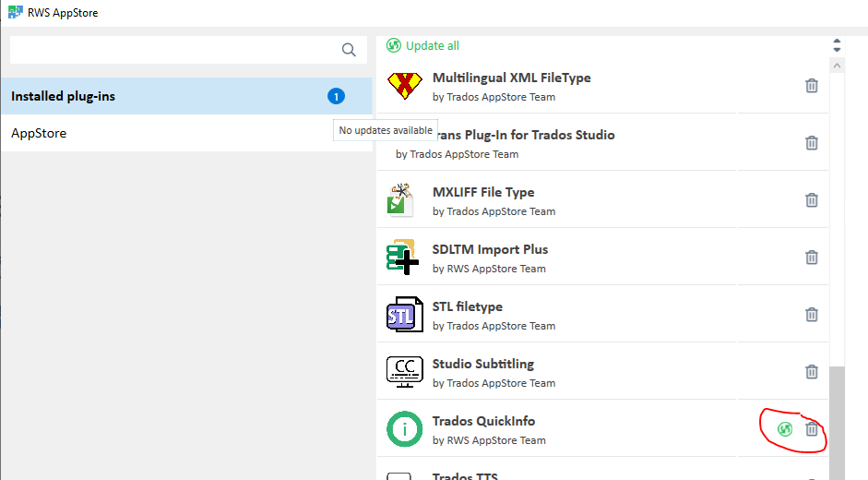The width and height of the screenshot is (868, 480).
Task: Click the vertical scrollbar thumb
Action: tap(837, 423)
